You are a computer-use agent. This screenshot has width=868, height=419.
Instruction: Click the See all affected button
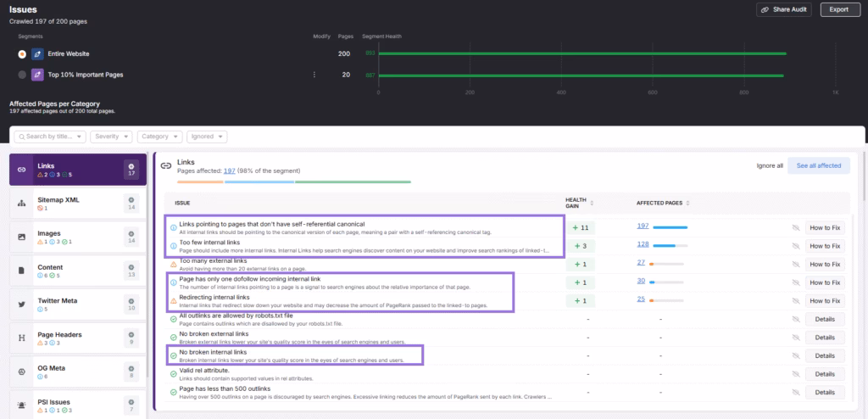(x=818, y=165)
